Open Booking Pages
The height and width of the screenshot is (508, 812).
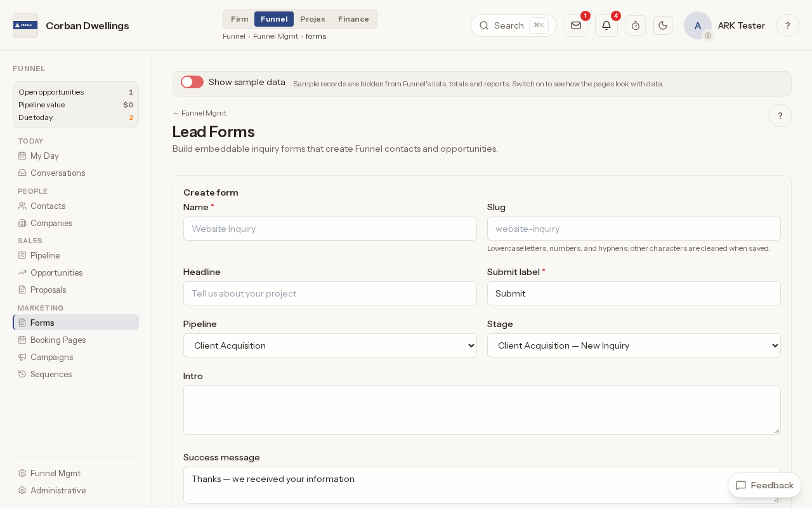tap(75, 340)
